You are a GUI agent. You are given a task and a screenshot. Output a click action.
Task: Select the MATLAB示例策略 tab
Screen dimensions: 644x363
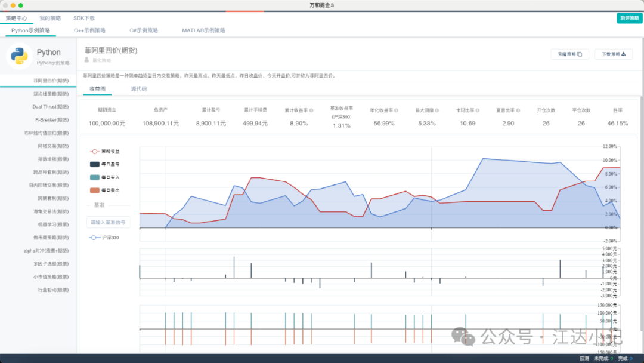(203, 30)
